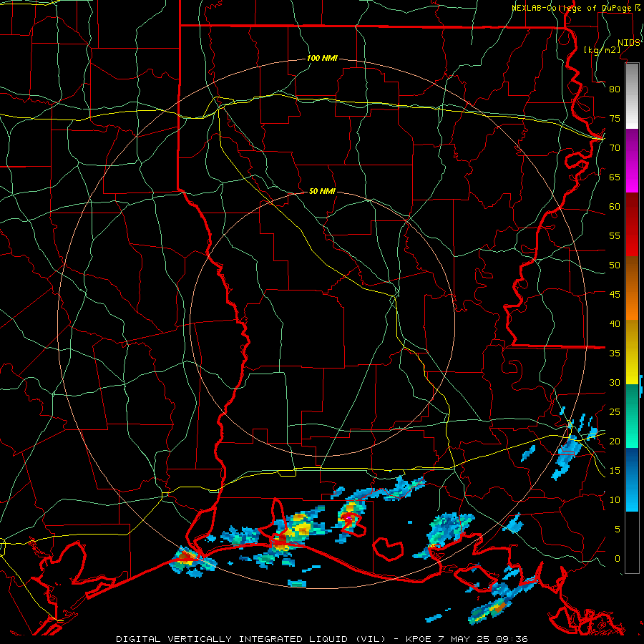644x644 pixels.
Task: Click DIGITAL VERTICALLY INTEGRATED LIQUID (VIL) caption text
Action: (251, 639)
